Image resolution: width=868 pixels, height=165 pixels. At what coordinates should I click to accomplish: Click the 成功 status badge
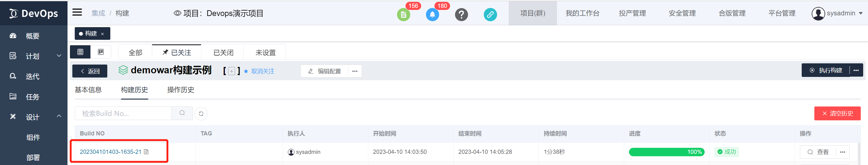726,152
